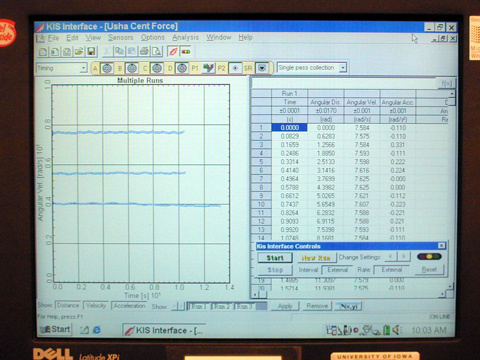Click the Angular Acc. column header

coord(397,102)
